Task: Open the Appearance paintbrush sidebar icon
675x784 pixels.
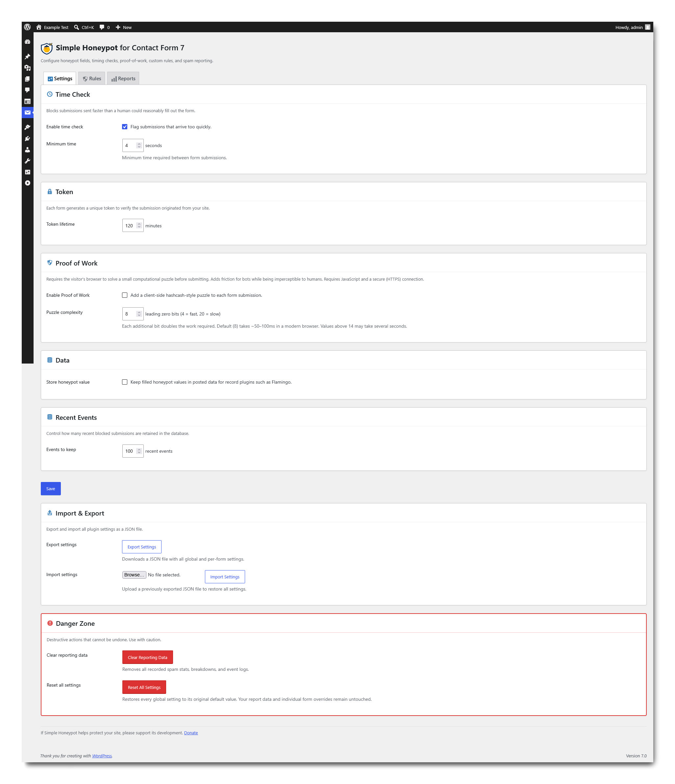Action: [27, 128]
